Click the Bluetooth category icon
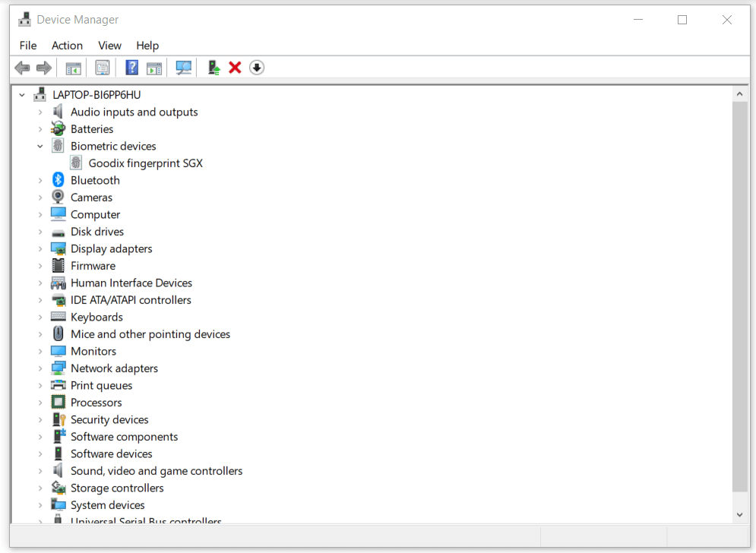Viewport: 756px width, 553px height. [x=59, y=180]
